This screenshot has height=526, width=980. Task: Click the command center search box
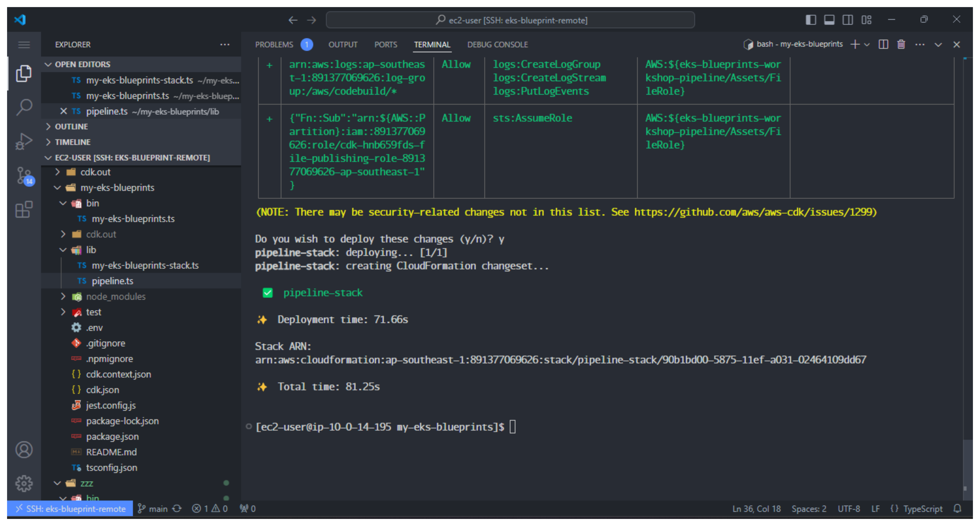click(x=510, y=20)
